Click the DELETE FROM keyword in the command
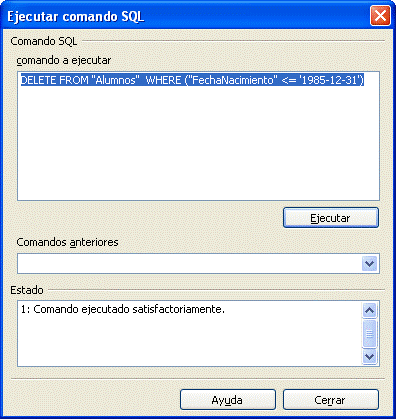The width and height of the screenshot is (396, 419). click(55, 80)
